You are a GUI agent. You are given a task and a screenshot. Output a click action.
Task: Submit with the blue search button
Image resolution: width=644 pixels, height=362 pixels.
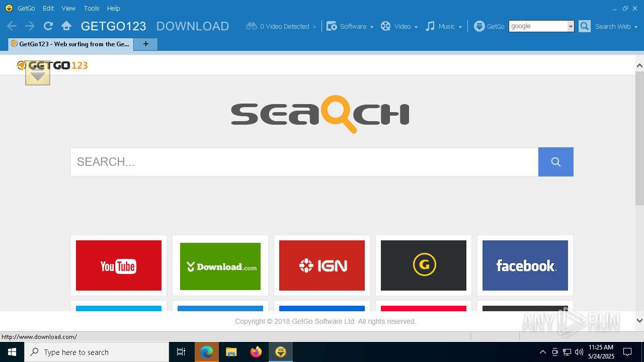556,162
